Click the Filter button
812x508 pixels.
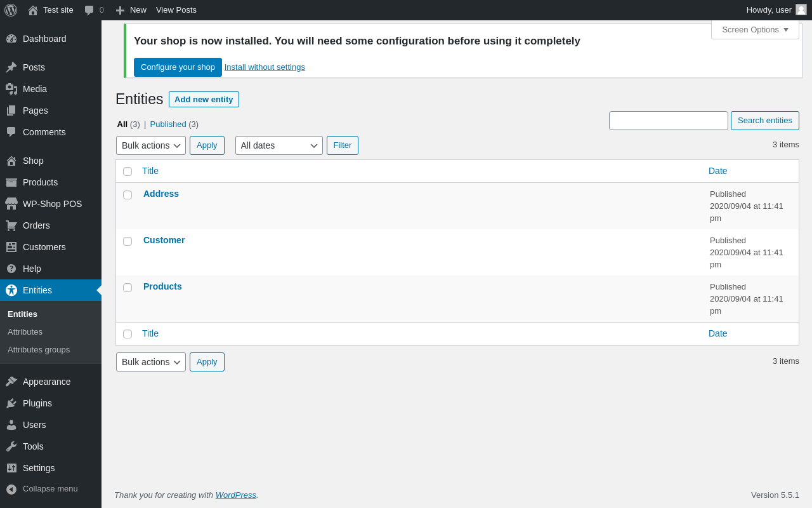coord(343,145)
